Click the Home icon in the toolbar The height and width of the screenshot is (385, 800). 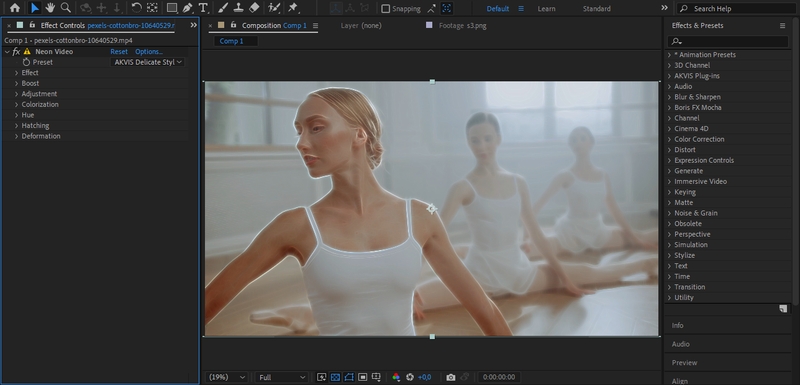click(x=15, y=8)
